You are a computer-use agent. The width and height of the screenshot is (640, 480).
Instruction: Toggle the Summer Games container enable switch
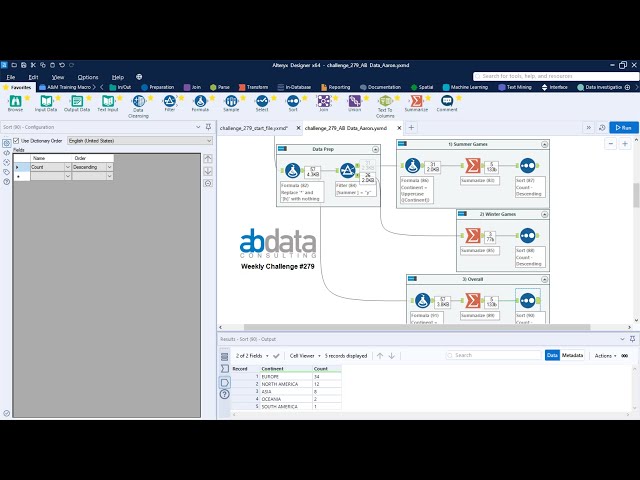click(402, 144)
